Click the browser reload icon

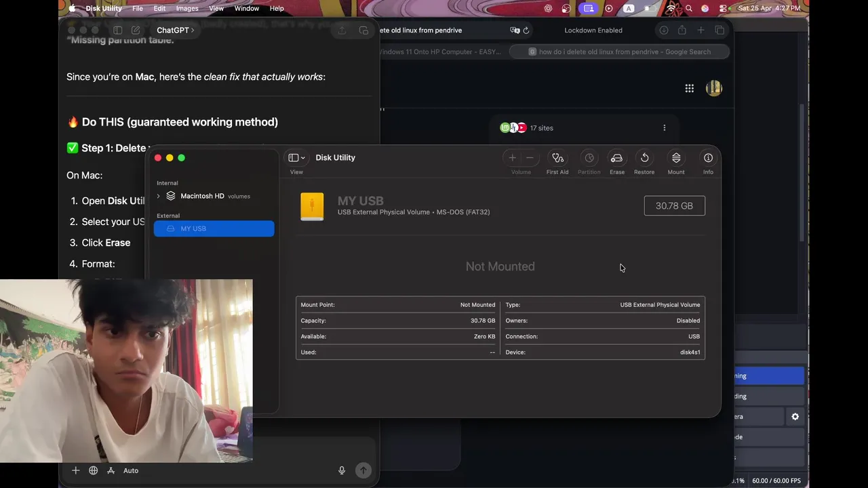(526, 30)
